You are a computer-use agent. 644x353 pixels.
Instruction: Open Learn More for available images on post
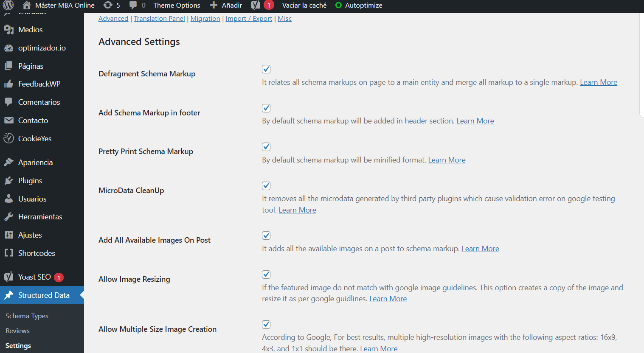click(x=480, y=249)
